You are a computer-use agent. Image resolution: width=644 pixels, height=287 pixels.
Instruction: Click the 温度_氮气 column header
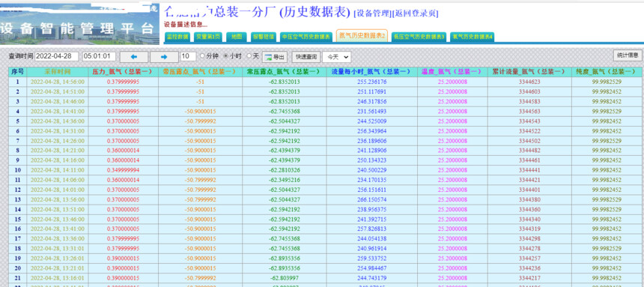tap(452, 71)
